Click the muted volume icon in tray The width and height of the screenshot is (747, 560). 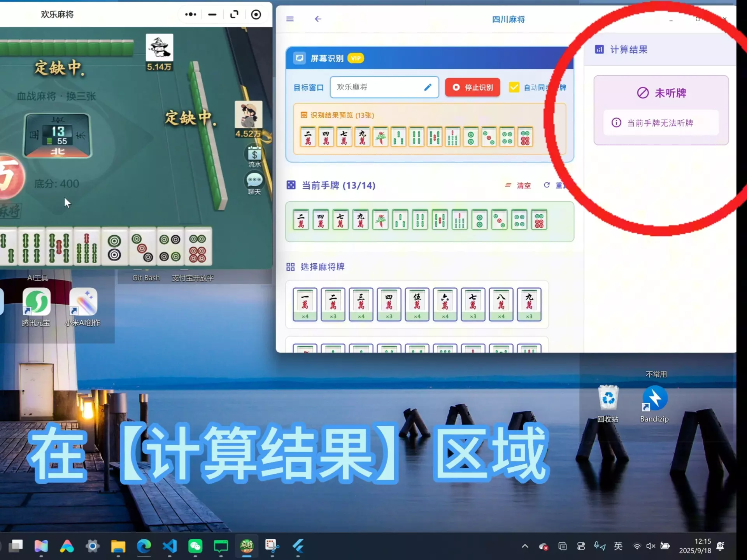[651, 546]
